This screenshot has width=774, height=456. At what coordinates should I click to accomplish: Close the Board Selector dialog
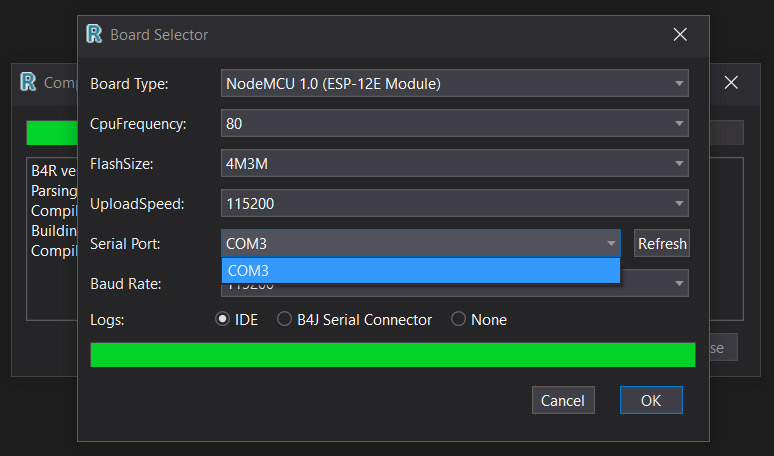click(x=680, y=34)
